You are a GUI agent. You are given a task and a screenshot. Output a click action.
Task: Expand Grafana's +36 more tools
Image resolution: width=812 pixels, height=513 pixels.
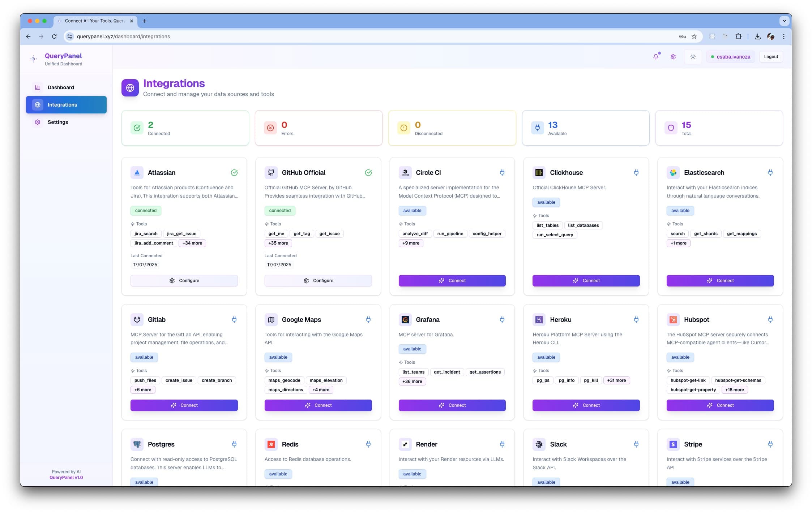[x=412, y=381]
